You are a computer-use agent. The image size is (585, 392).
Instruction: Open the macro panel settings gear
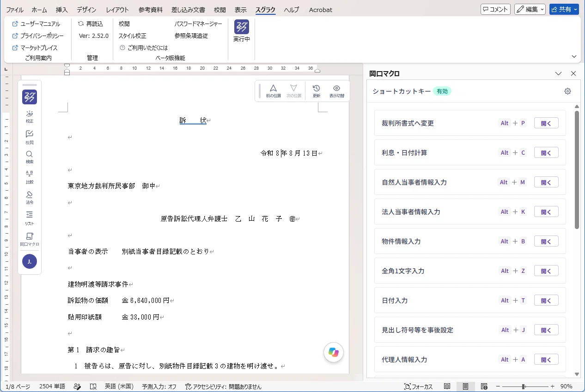568,91
